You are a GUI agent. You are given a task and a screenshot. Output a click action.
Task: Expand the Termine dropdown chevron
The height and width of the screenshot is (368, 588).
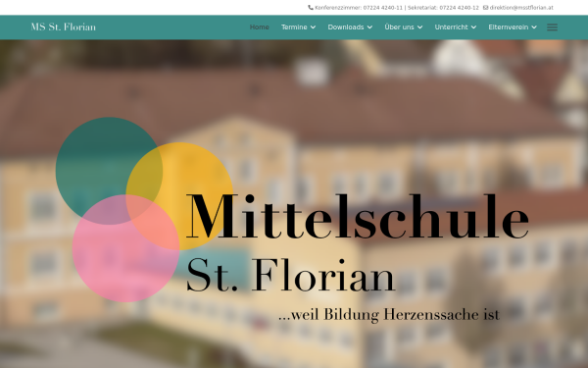coord(313,27)
